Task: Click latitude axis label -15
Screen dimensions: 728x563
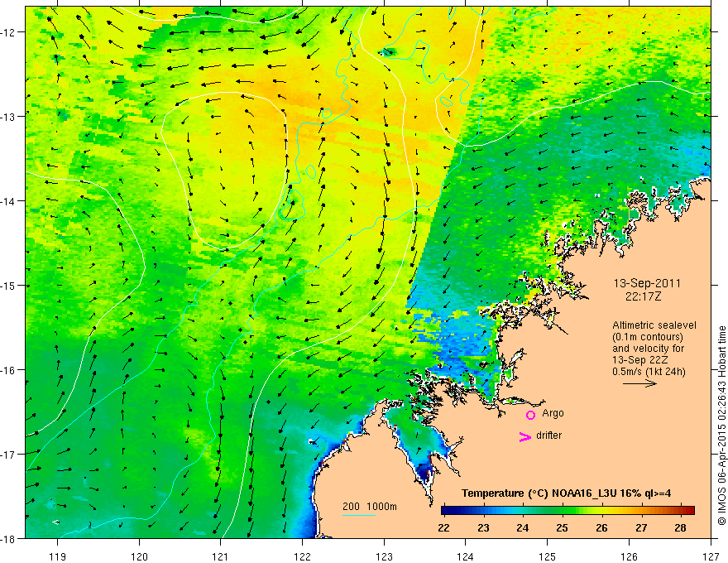Action: [x=8, y=286]
